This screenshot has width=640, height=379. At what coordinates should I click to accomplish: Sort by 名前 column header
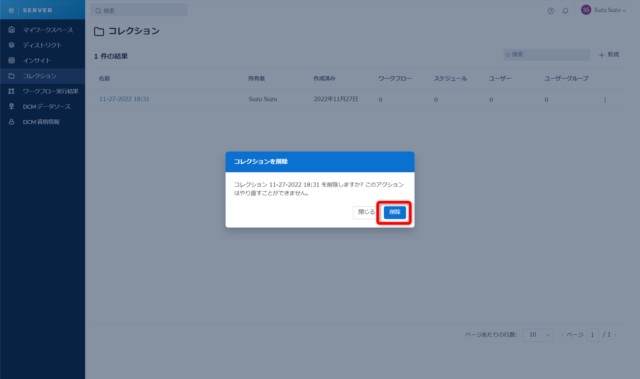pos(104,78)
